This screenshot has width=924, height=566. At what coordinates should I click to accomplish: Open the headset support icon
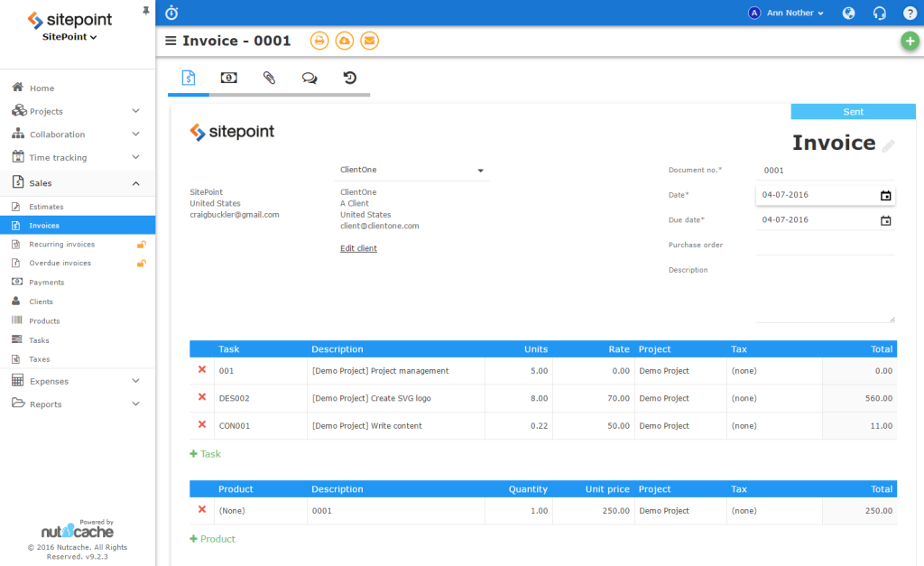click(x=879, y=13)
